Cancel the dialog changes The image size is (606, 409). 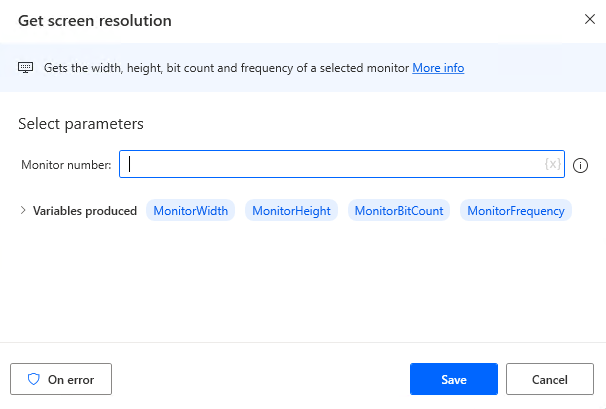[550, 380]
